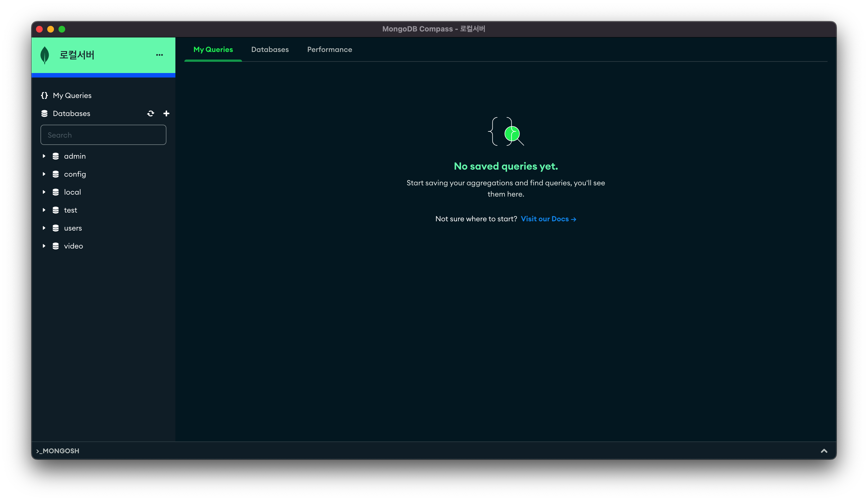Expand the MONGOSH shell panel chevron
The height and width of the screenshot is (501, 868).
824,451
